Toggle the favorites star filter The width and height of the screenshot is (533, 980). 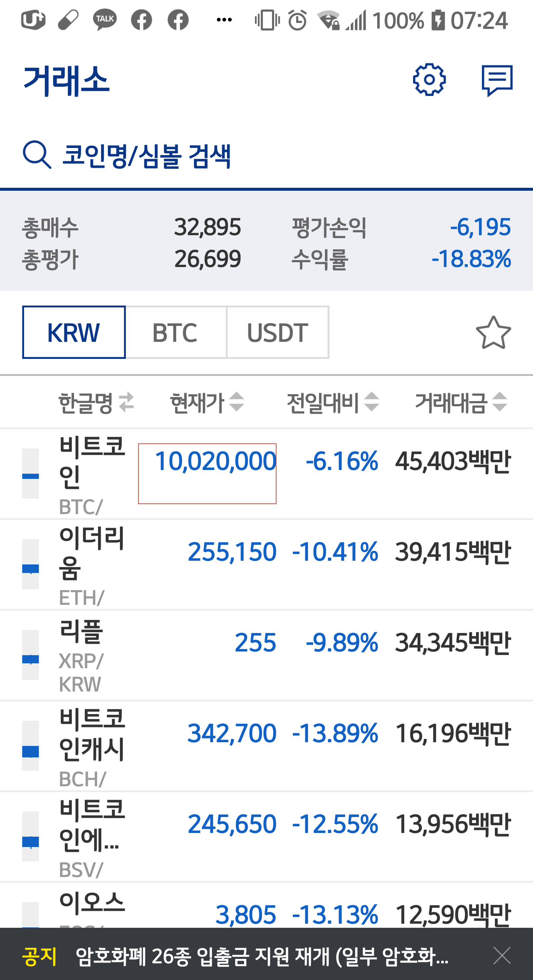point(493,333)
